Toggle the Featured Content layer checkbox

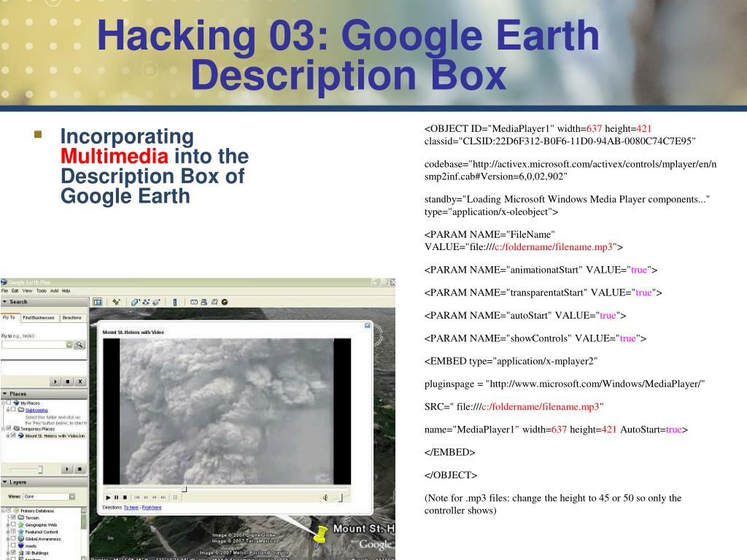point(13,532)
